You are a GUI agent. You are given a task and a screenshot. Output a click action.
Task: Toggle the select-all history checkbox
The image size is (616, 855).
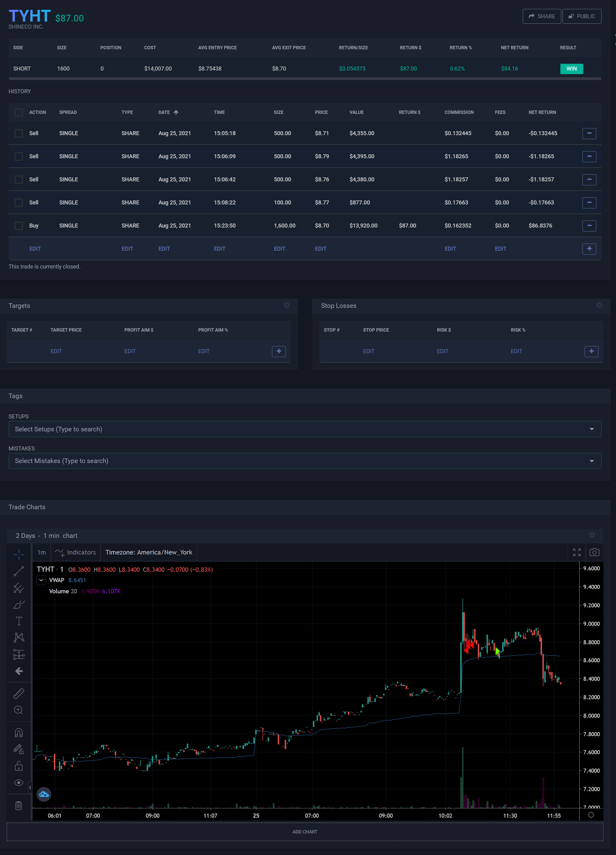(18, 112)
